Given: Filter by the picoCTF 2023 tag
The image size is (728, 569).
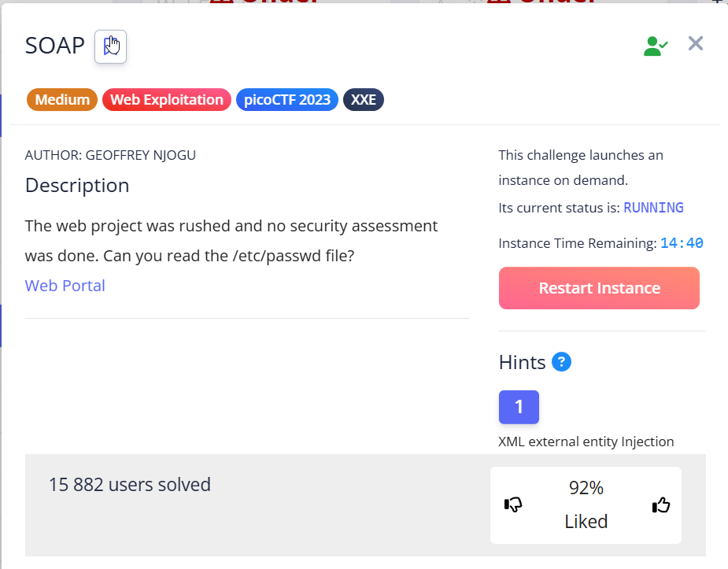Looking at the screenshot, I should click(x=286, y=100).
